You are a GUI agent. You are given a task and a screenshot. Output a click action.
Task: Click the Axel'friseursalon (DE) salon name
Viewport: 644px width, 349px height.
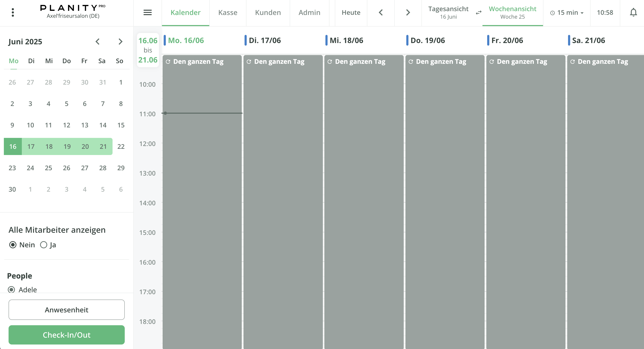coord(73,16)
